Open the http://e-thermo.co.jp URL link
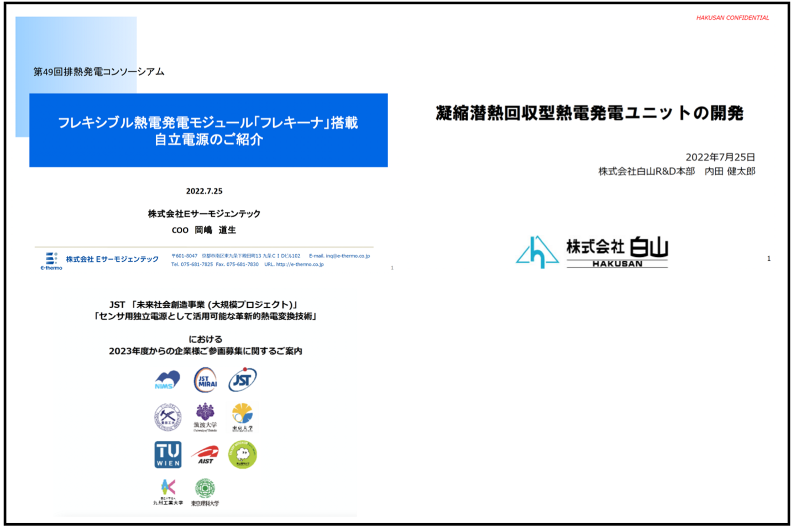Screen dimensions: 796x532 pos(300,265)
